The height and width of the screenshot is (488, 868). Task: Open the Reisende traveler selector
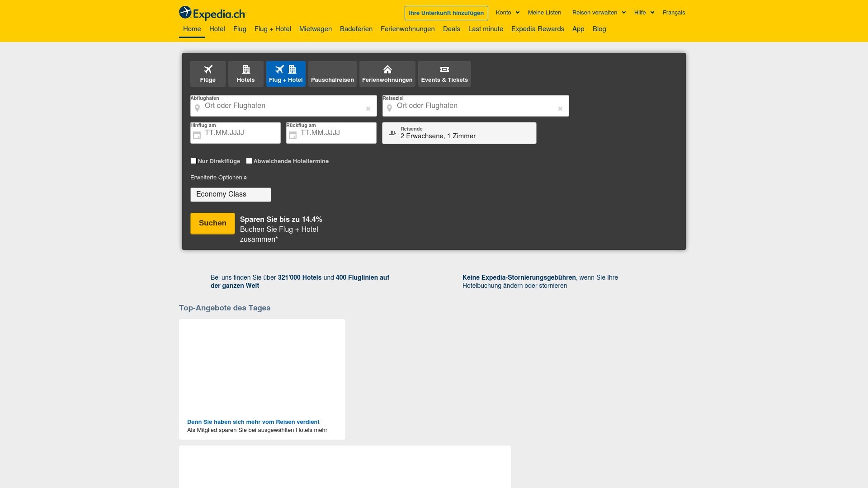[x=459, y=133]
